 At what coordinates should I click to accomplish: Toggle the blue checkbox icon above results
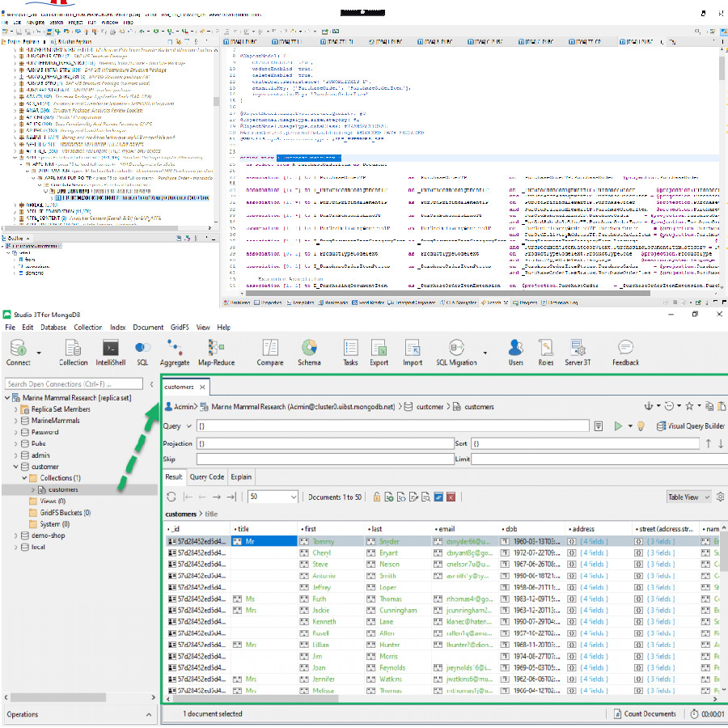click(x=438, y=497)
